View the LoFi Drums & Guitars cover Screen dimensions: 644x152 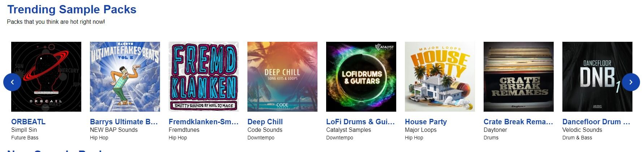[361, 77]
